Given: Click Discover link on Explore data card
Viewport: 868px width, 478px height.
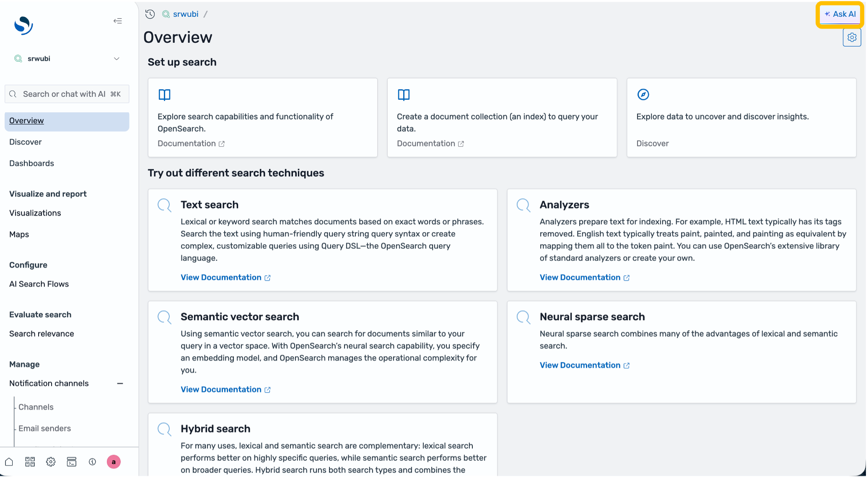Looking at the screenshot, I should (x=653, y=144).
